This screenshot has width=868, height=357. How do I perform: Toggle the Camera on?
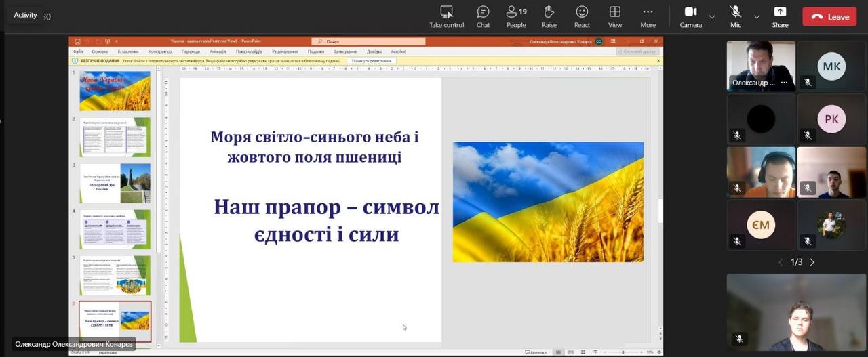click(x=690, y=17)
